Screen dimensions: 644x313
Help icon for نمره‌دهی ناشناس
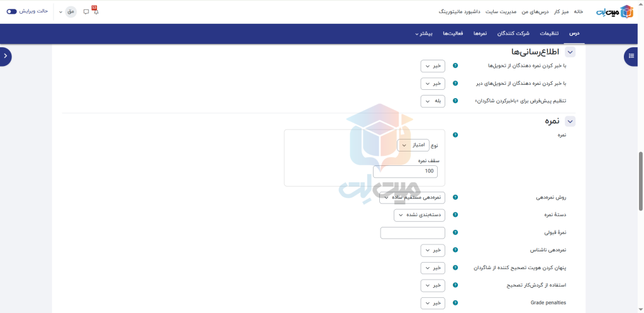click(455, 250)
